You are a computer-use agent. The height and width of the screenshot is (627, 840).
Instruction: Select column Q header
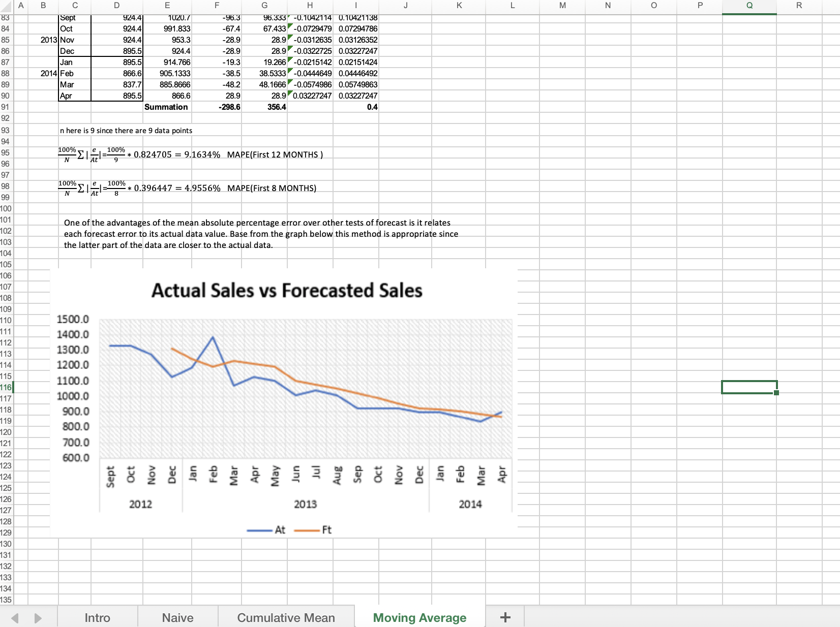pyautogui.click(x=749, y=5)
